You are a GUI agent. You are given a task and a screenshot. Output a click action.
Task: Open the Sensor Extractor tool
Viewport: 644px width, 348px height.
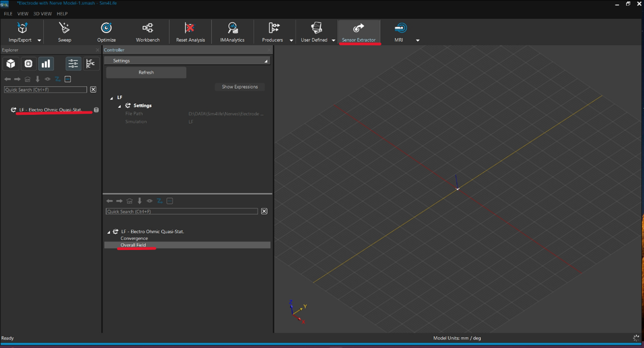click(x=359, y=32)
